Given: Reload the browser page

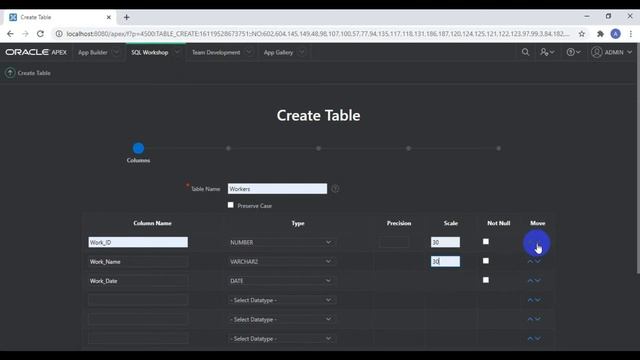Looking at the screenshot, I should (x=40, y=34).
